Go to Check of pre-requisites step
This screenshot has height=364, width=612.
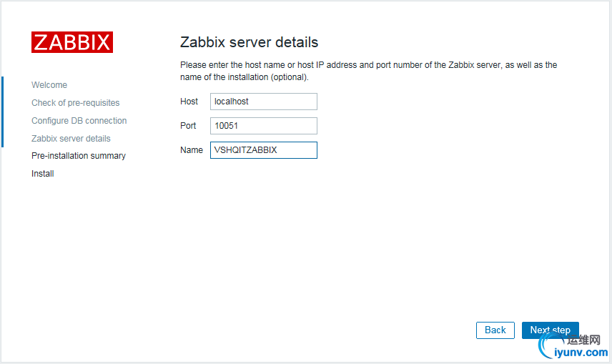click(x=75, y=103)
